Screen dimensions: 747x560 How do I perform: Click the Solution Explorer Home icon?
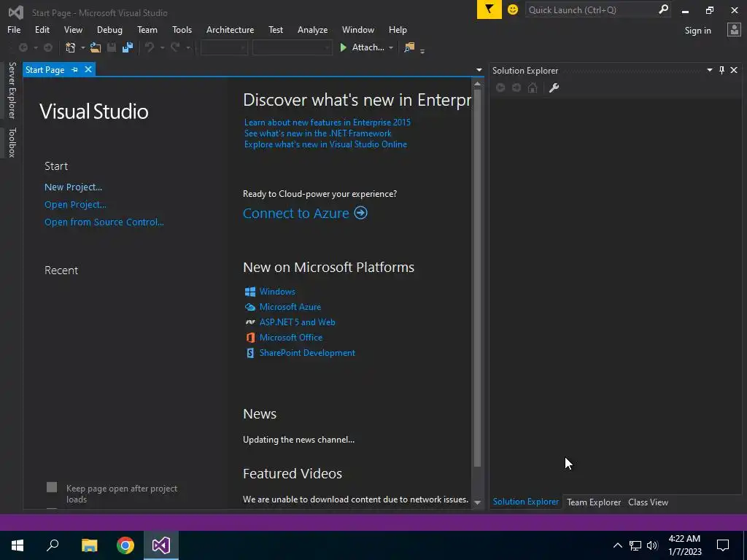point(533,87)
